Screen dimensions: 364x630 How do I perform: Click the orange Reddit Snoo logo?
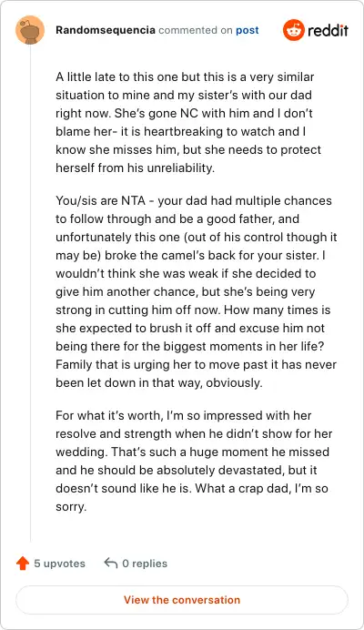pyautogui.click(x=293, y=30)
